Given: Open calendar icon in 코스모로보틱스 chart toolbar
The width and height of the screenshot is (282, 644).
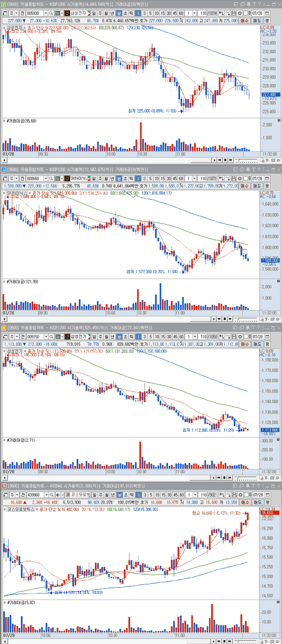Looking at the screenshot, I should click(x=267, y=495).
